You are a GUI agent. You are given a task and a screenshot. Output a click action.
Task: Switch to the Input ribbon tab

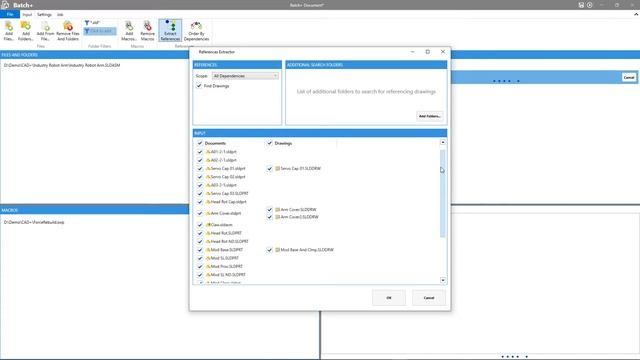click(x=27, y=15)
